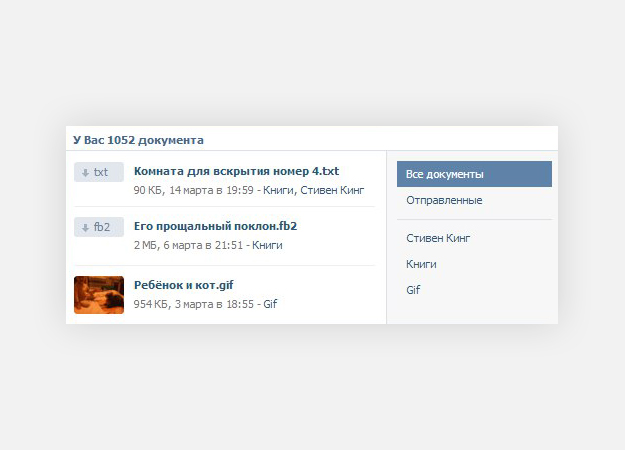This screenshot has height=450, width=625.
Task: Open document Комната для вскрытия номер 4.txt
Action: coord(236,171)
